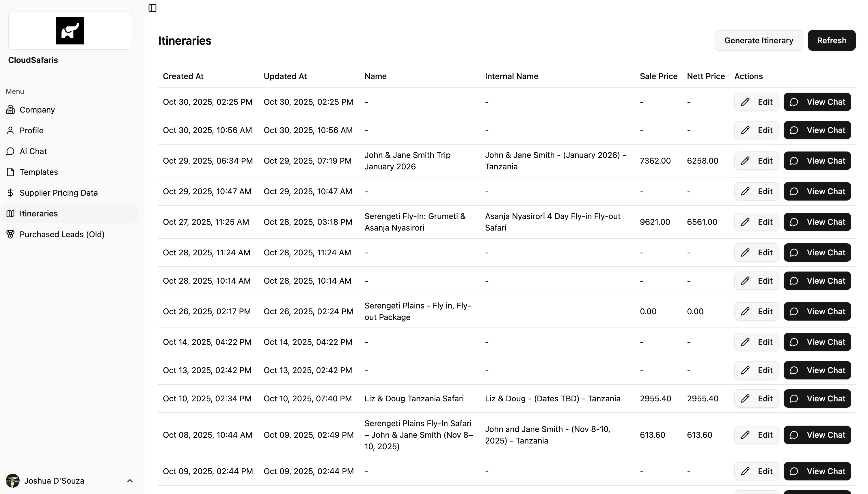
Task: Select Purchased Leads (Old) in the menu
Action: pos(62,234)
